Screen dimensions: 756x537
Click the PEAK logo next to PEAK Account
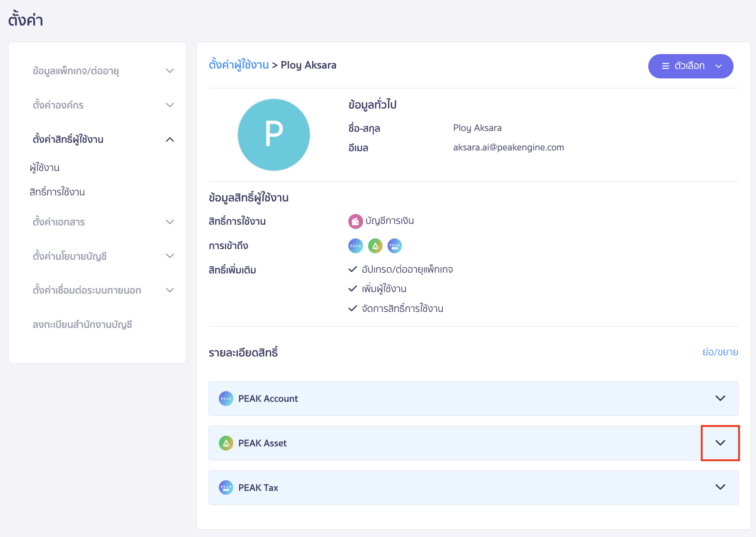(x=226, y=398)
